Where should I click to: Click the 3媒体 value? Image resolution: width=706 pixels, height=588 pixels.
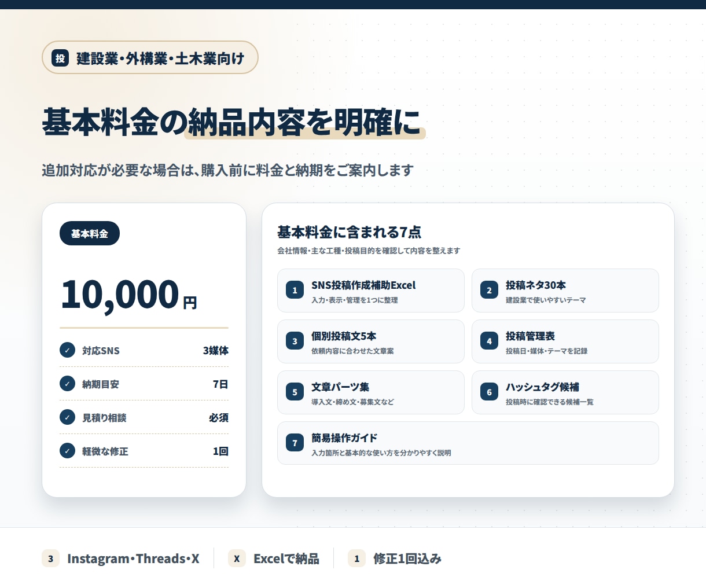(x=216, y=351)
